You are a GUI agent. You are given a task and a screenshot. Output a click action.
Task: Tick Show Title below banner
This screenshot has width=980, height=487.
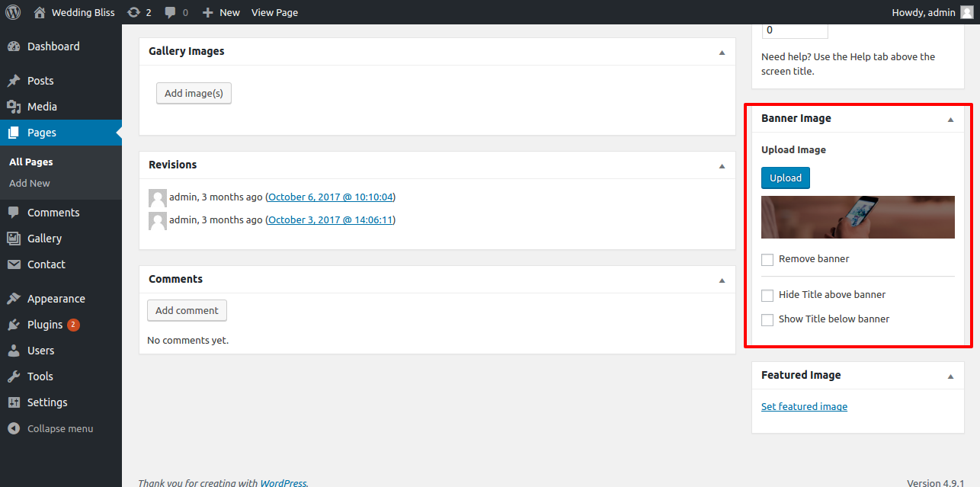tap(767, 320)
